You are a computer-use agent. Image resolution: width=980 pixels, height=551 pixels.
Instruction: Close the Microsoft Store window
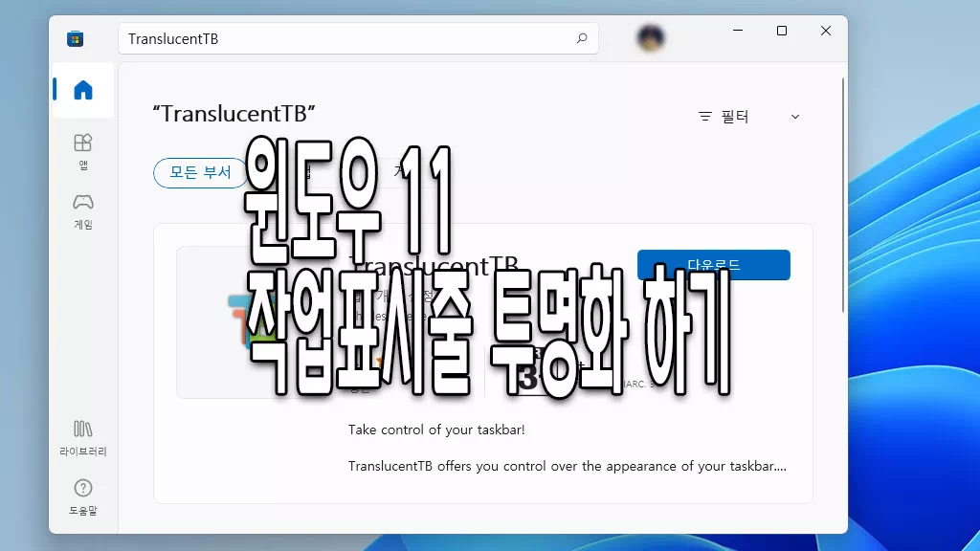click(x=825, y=32)
